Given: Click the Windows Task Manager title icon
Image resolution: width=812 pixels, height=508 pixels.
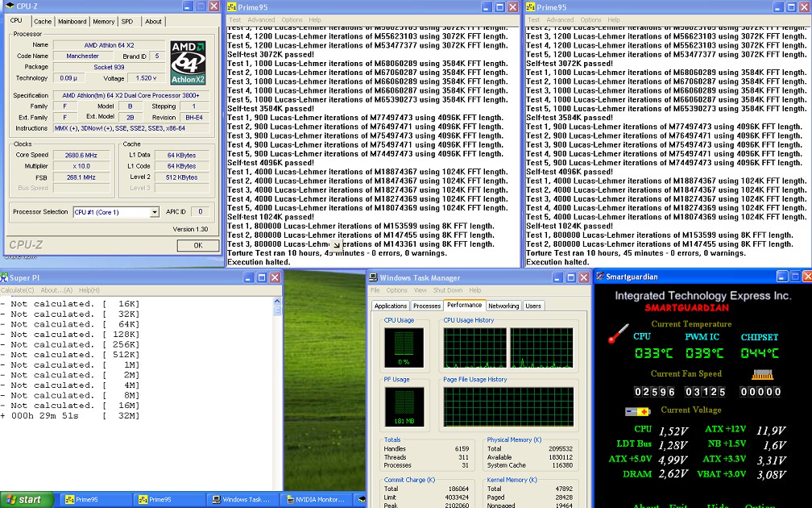Looking at the screenshot, I should tap(374, 277).
